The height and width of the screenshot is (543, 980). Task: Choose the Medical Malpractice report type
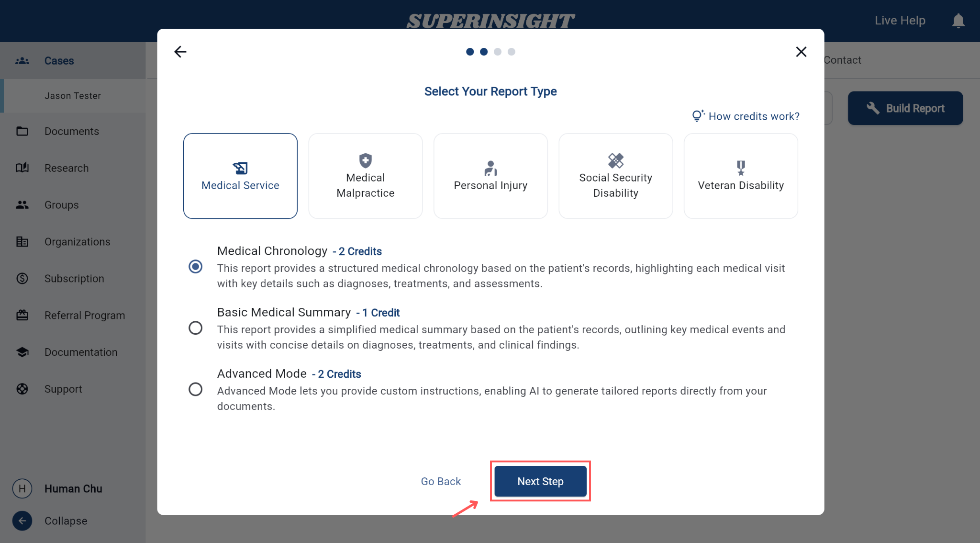click(366, 176)
